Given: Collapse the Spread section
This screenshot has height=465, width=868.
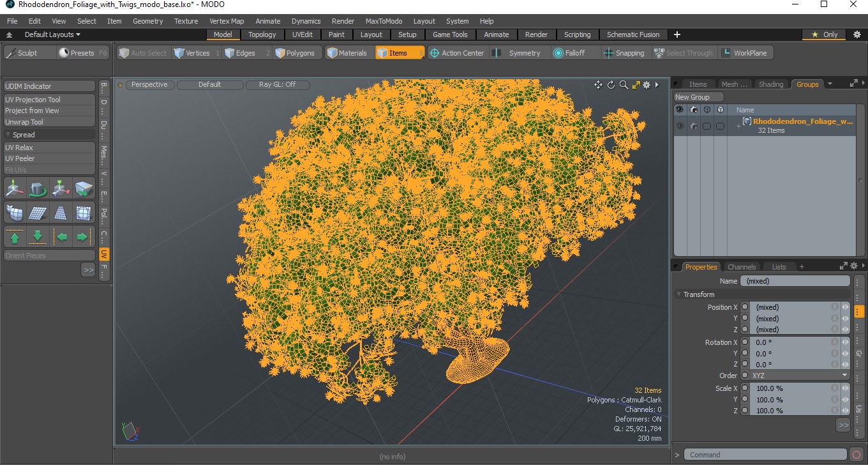Looking at the screenshot, I should (x=8, y=135).
